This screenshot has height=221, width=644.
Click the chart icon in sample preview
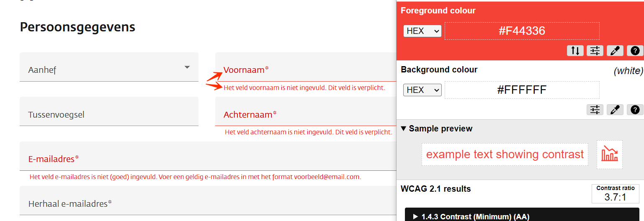[609, 154]
